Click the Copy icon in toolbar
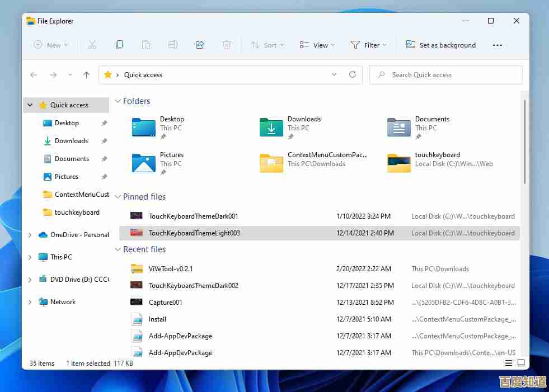 [x=119, y=45]
